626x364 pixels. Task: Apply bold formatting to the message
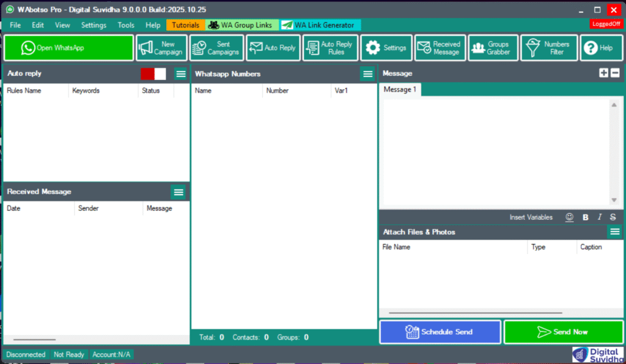585,217
